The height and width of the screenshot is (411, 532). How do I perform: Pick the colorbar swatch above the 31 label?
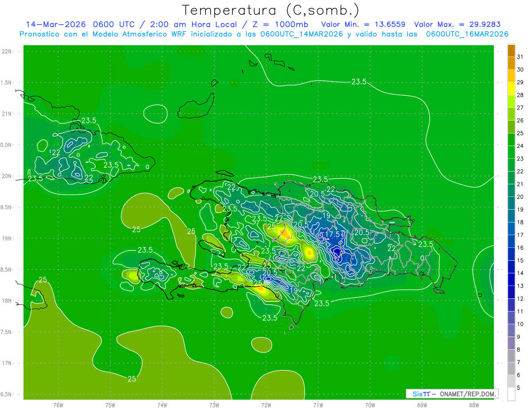click(x=511, y=51)
